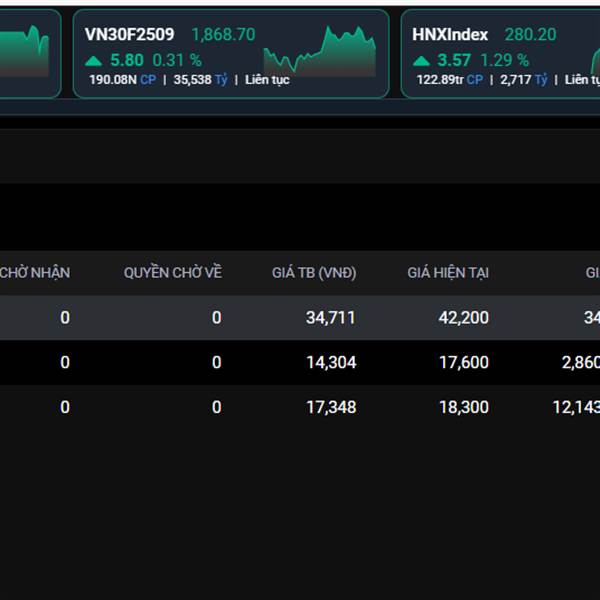
Task: Click the 122.89tr CP volume text
Action: click(x=450, y=80)
